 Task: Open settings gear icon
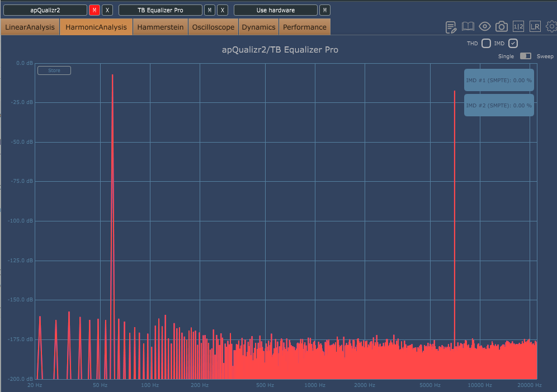pos(551,26)
